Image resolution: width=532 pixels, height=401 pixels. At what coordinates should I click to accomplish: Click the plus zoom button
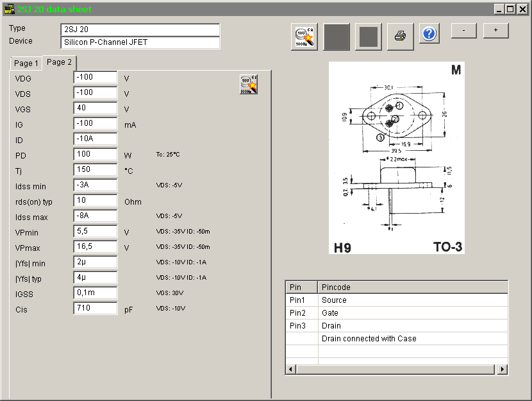[495, 31]
